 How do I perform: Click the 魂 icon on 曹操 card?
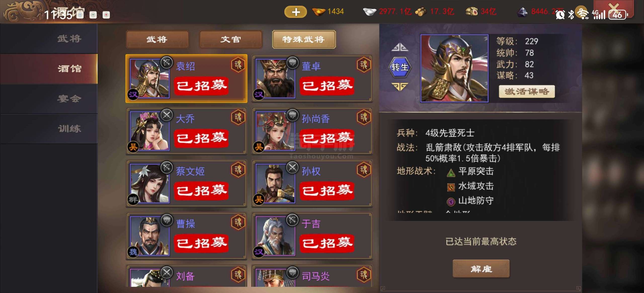coord(238,222)
